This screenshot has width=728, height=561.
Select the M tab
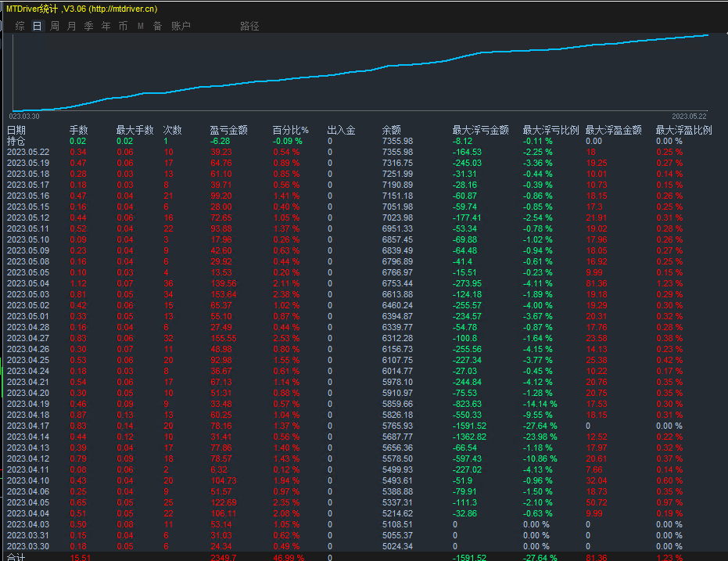(x=140, y=26)
